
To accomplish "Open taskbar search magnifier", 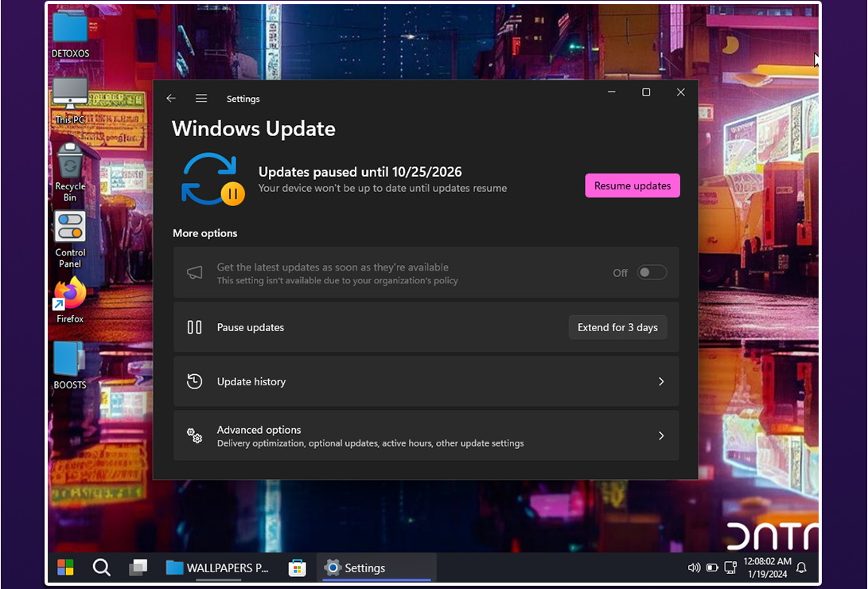I will point(101,568).
